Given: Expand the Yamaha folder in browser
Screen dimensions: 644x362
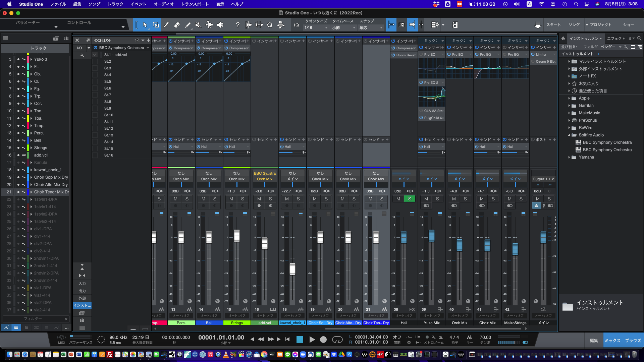Looking at the screenshot, I should pos(569,157).
